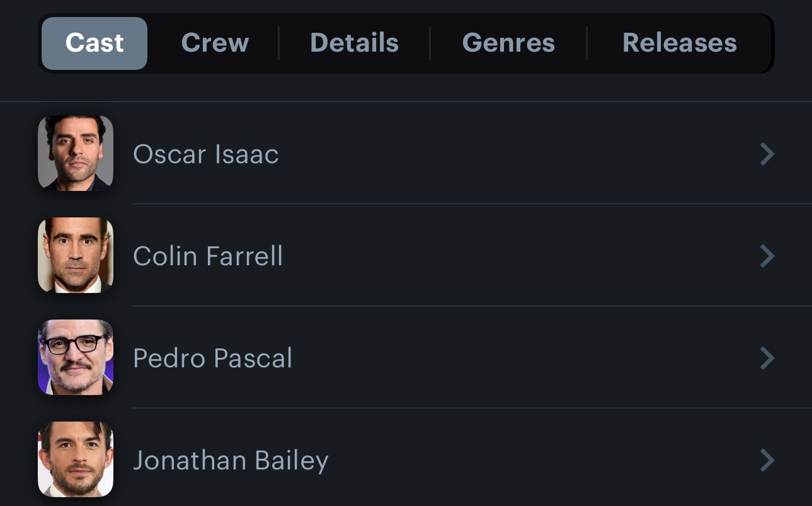
Task: Tap the photo beside Colin Farrell's name
Action: point(76,255)
